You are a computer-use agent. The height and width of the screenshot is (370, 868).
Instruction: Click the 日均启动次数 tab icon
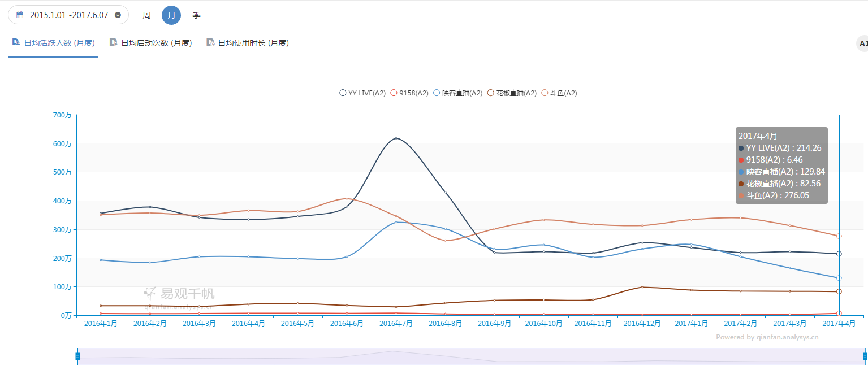click(114, 42)
